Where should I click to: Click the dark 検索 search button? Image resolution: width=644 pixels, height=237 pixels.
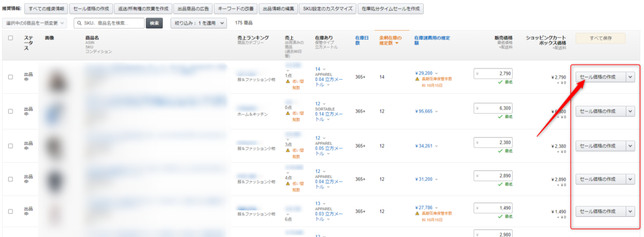[155, 23]
